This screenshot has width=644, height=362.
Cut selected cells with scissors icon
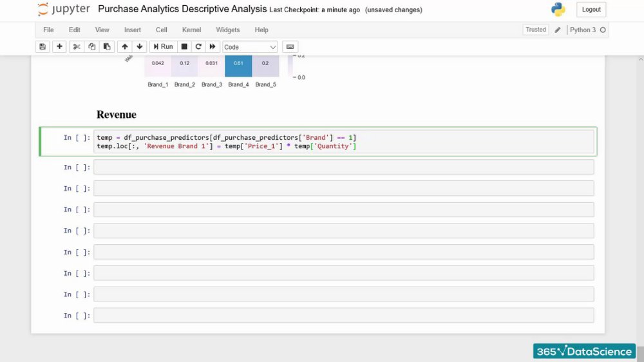(77, 47)
